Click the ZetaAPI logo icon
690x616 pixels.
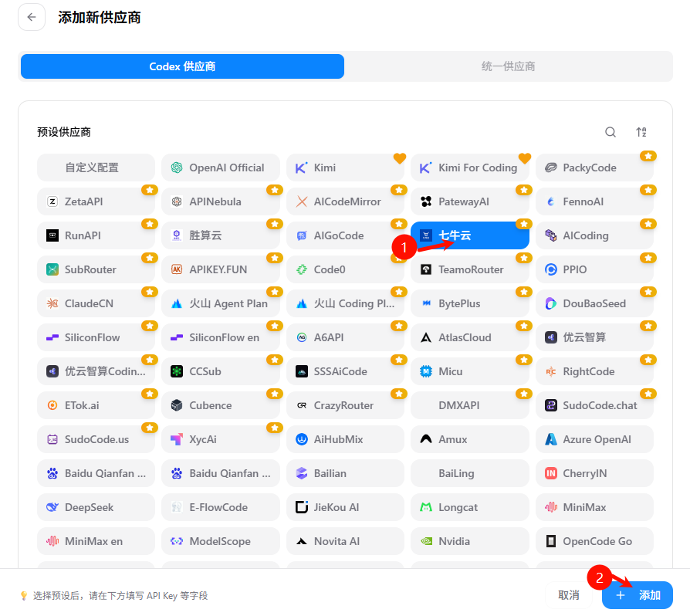click(52, 201)
